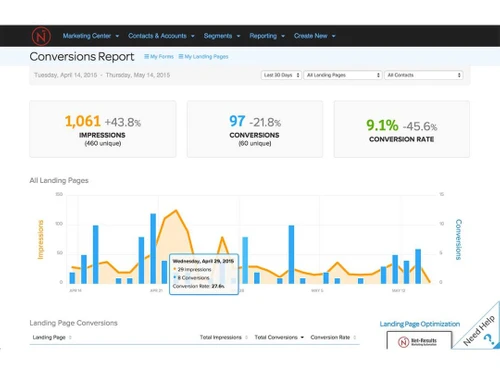
Task: Click the Contacts & Accounts dropdown caret
Action: pos(193,36)
